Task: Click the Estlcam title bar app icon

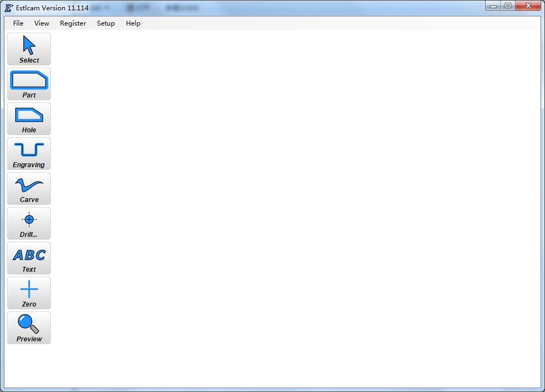Action: click(9, 8)
